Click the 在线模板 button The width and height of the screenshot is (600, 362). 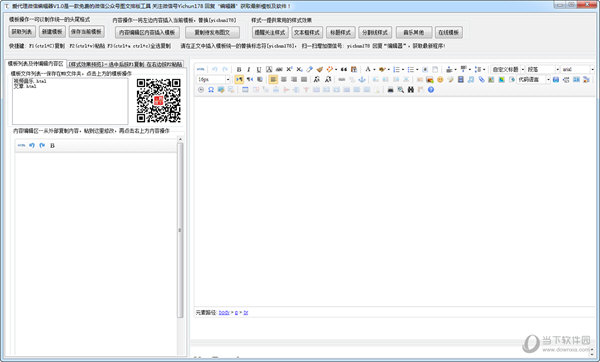[x=448, y=33]
